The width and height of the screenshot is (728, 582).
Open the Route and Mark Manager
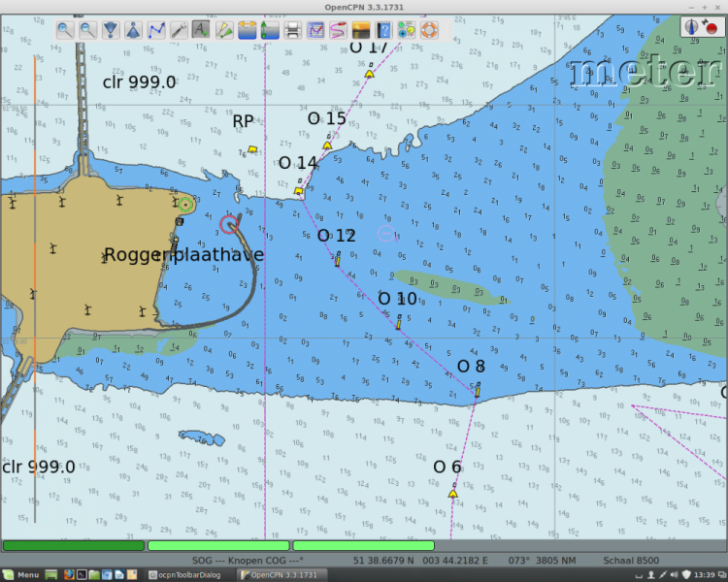pyautogui.click(x=315, y=30)
